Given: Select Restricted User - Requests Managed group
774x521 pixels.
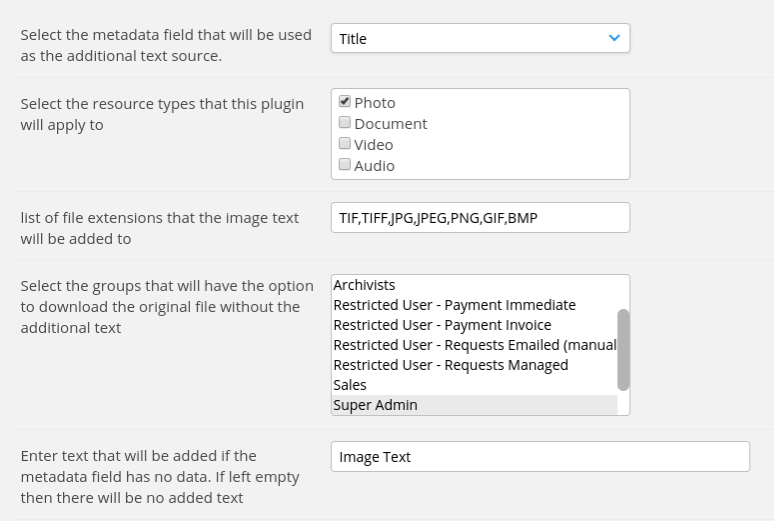Looking at the screenshot, I should (x=474, y=365).
